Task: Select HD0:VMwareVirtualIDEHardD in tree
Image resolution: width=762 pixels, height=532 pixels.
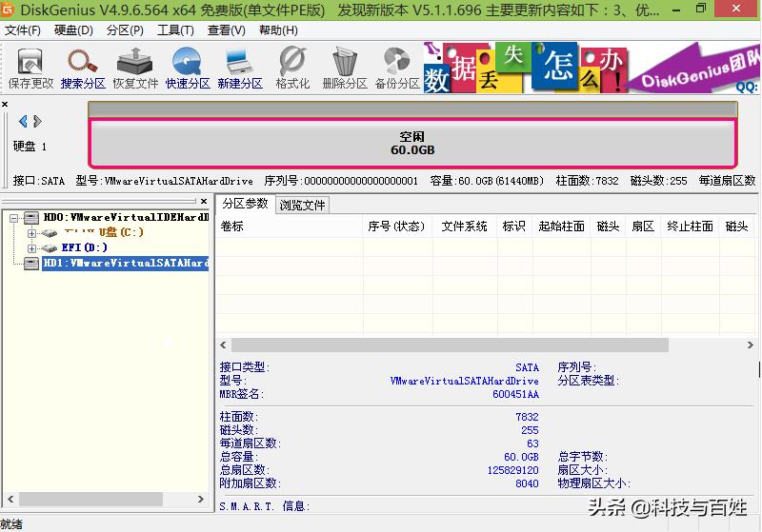Action: tap(126, 217)
